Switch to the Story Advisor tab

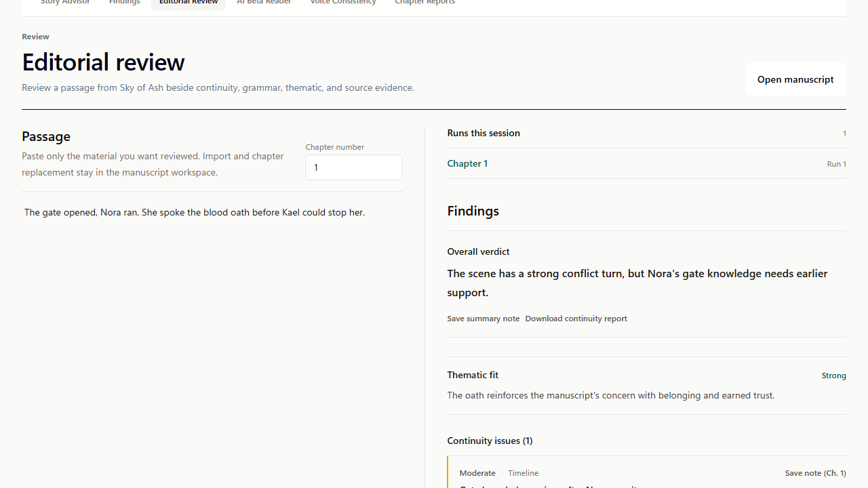[65, 3]
